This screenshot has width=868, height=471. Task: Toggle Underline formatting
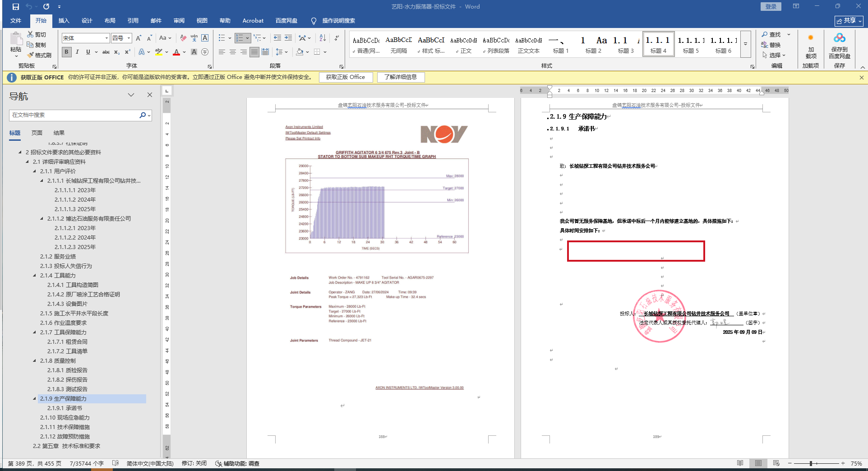[x=88, y=52]
